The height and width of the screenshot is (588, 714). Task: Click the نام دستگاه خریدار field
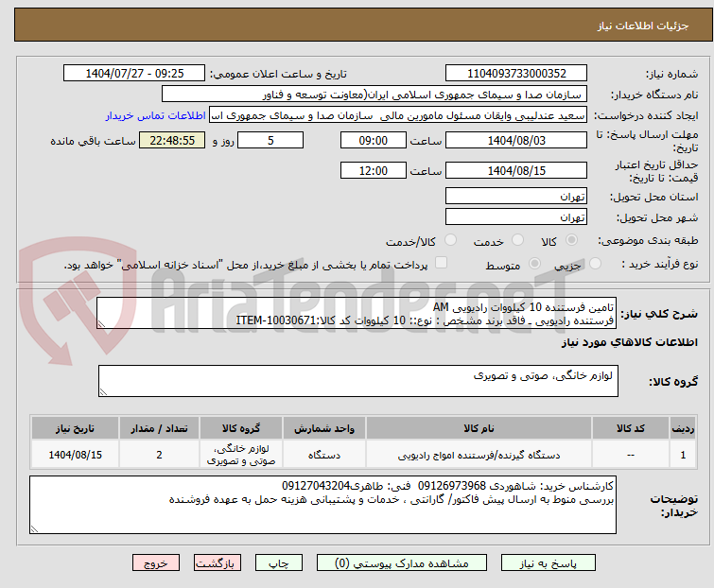click(374, 95)
